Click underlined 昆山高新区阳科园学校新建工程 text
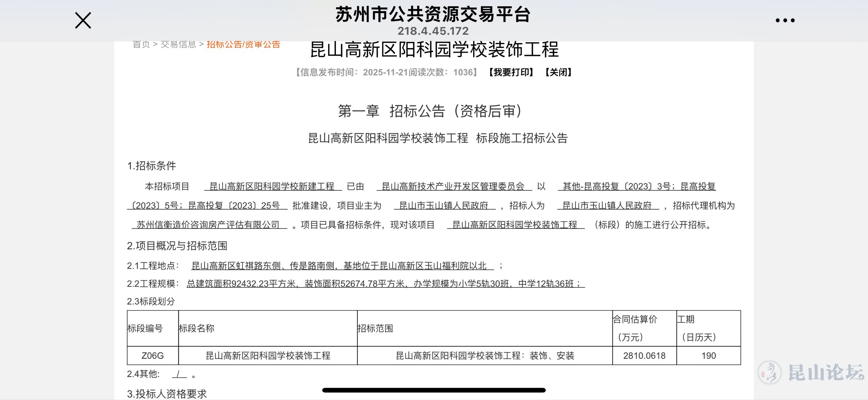868x400 pixels. [272, 186]
